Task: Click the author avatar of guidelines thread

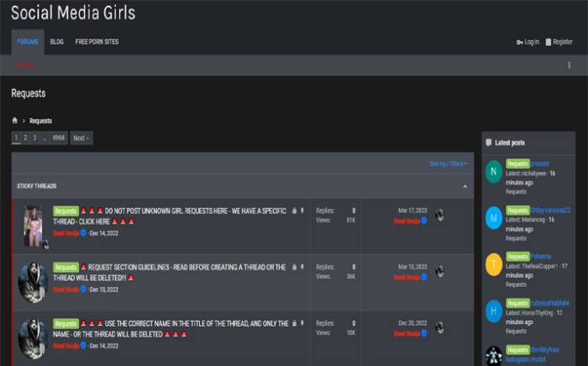Action: (33, 282)
